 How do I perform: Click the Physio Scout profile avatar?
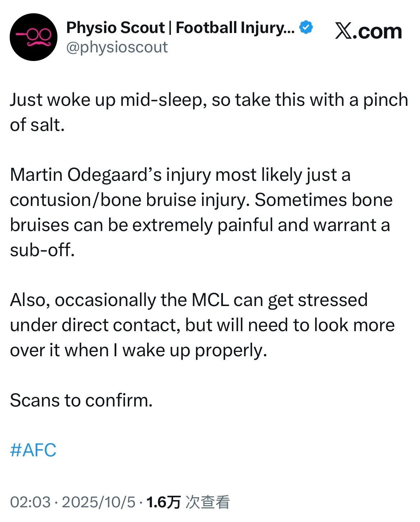coord(33,37)
